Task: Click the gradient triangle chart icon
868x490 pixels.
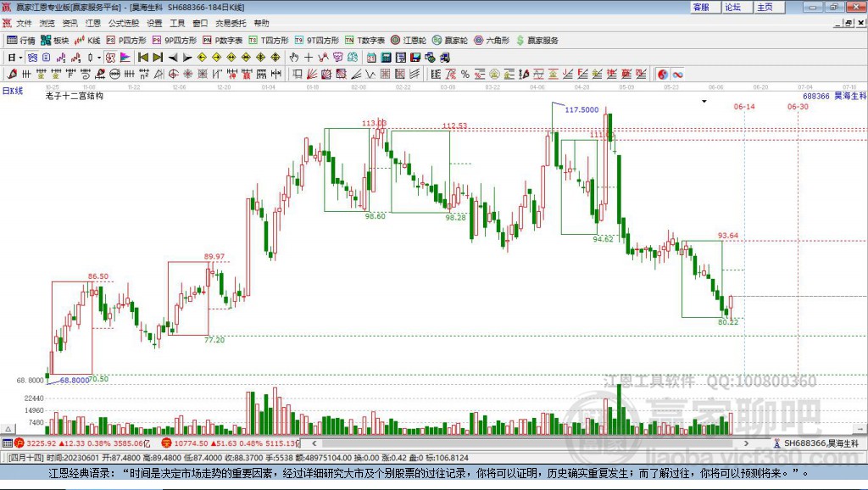Action: click(125, 58)
